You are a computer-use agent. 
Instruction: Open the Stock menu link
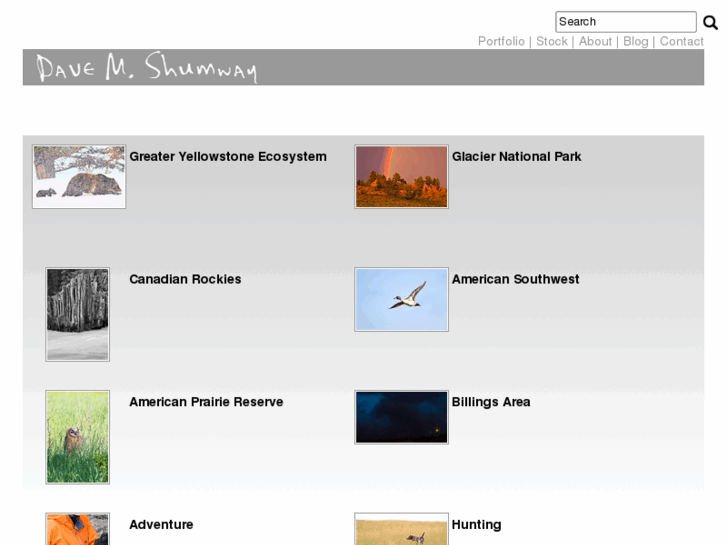(552, 41)
